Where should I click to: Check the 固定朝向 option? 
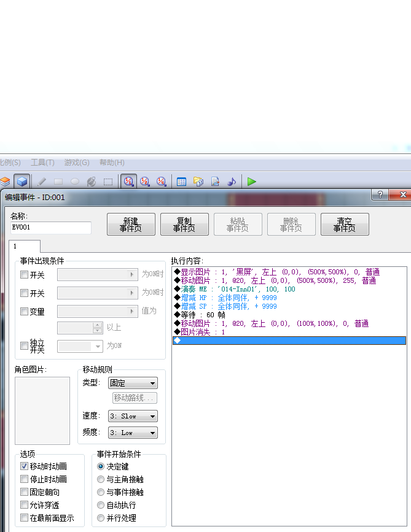click(x=24, y=492)
